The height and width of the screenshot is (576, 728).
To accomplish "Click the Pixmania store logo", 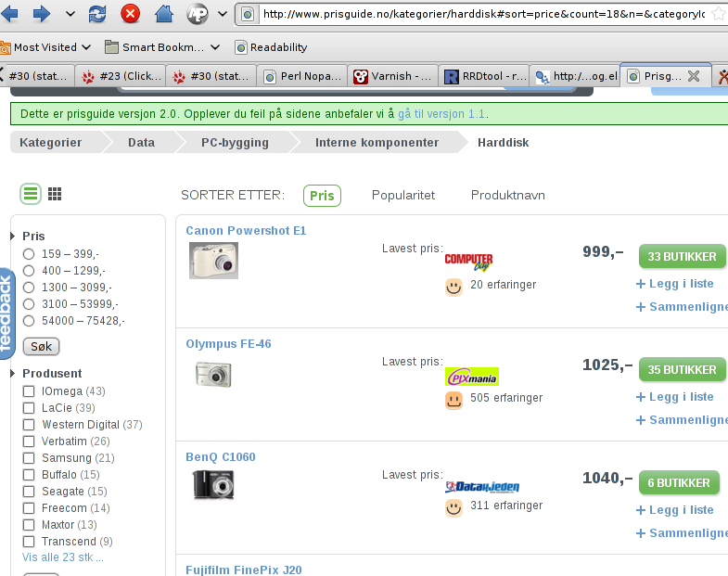I will pos(472,377).
